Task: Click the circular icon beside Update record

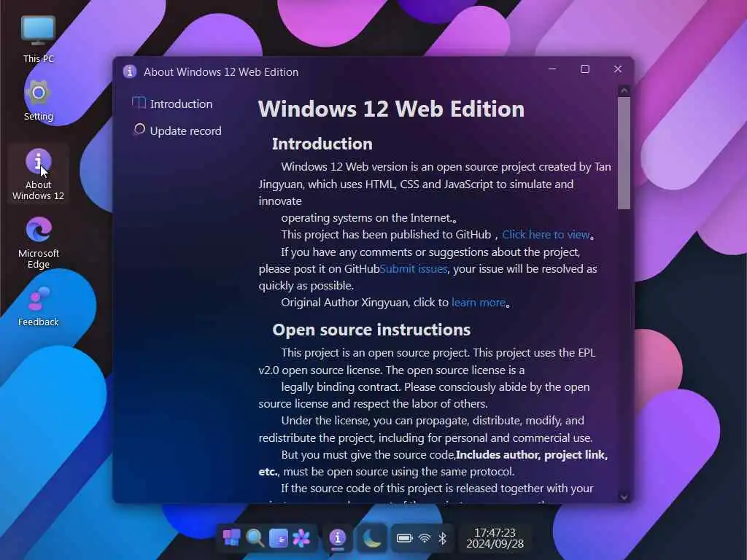Action: [x=139, y=130]
